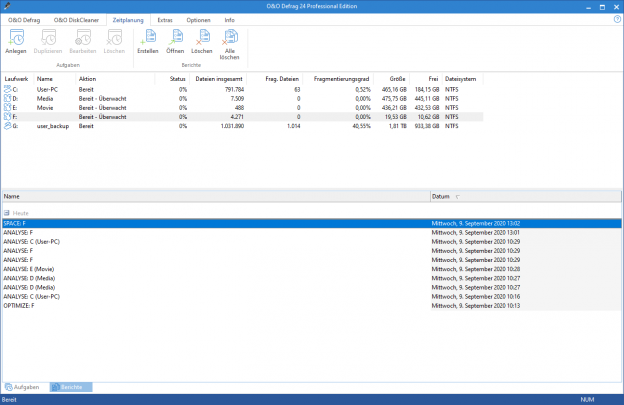Switch to the O&O DiskCleaner tab
This screenshot has height=405, width=624.
(75, 19)
